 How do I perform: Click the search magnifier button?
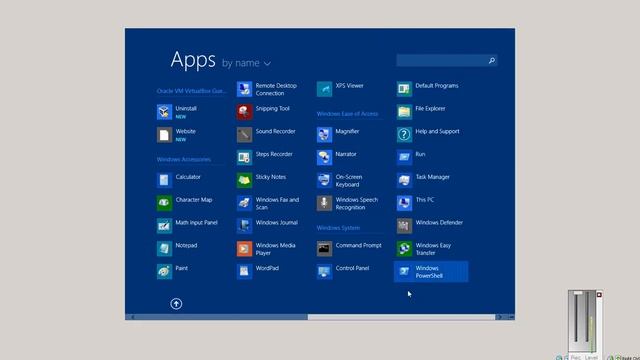(491, 60)
